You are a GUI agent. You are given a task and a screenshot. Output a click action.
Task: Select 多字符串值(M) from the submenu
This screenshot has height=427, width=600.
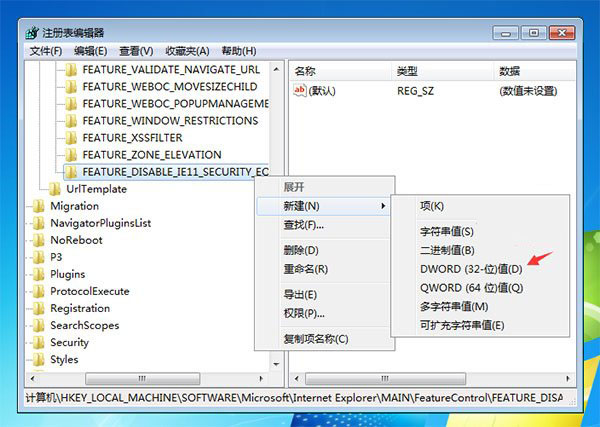click(x=480, y=307)
